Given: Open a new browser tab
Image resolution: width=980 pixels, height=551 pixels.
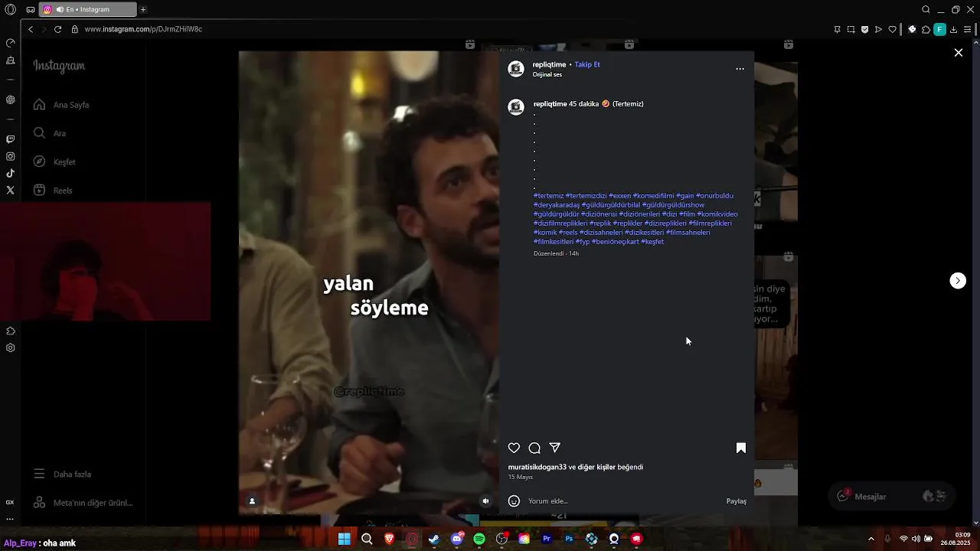Looking at the screenshot, I should click(x=143, y=10).
